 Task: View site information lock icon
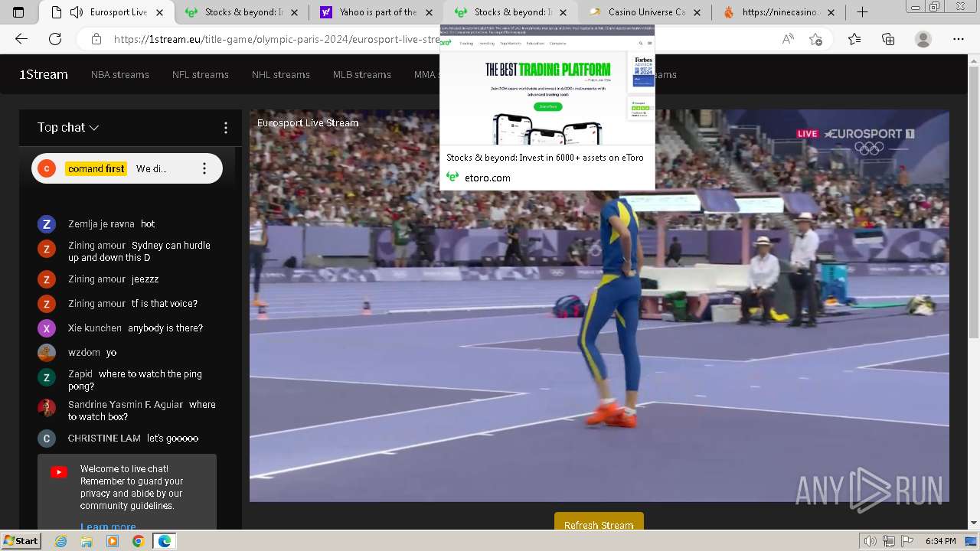96,39
